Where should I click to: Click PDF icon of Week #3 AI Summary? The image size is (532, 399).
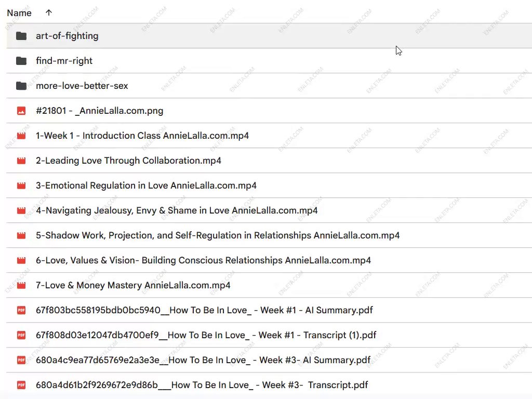21,360
